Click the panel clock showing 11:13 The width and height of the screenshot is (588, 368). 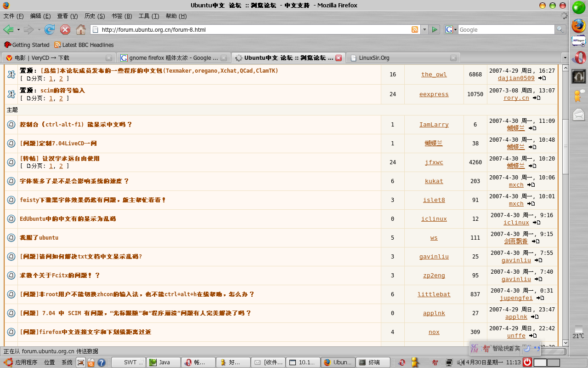493,362
